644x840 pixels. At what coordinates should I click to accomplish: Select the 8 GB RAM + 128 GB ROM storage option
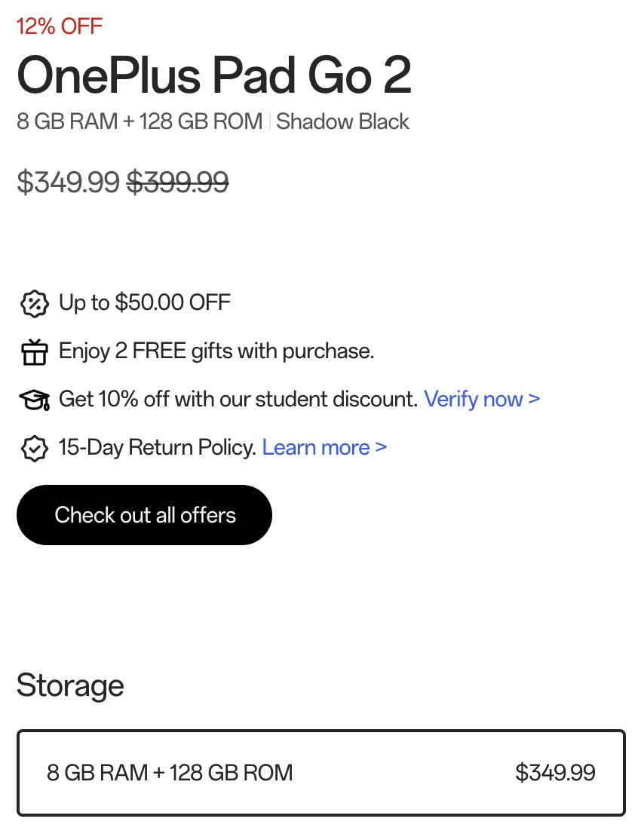[321, 773]
